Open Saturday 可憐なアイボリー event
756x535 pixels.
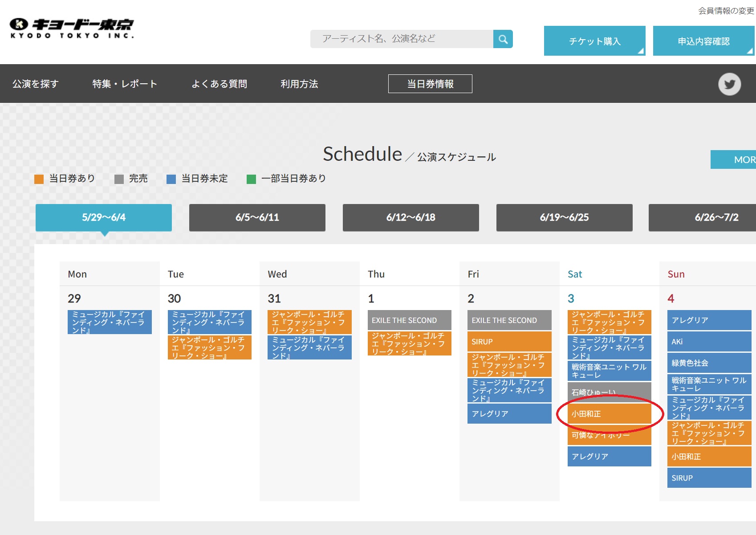pos(610,436)
